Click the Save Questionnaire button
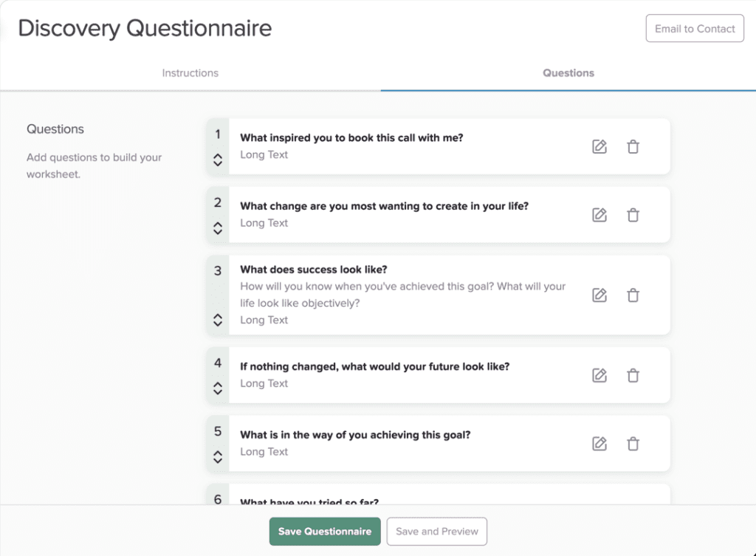The height and width of the screenshot is (556, 756). (x=325, y=531)
